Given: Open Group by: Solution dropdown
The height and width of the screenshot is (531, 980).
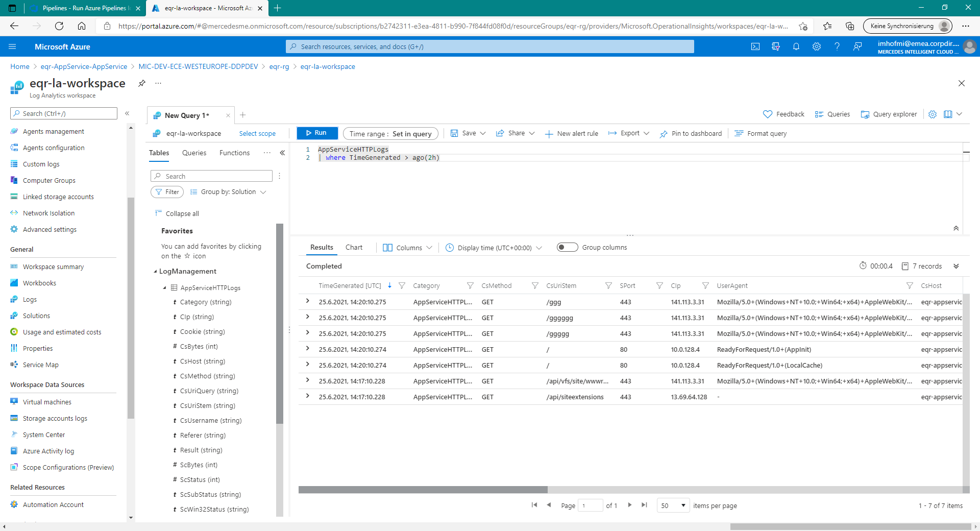Looking at the screenshot, I should 228,192.
